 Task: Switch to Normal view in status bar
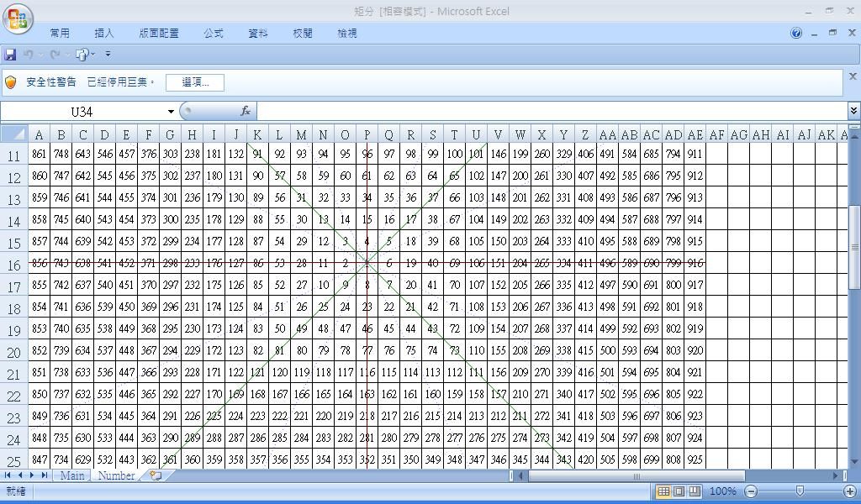point(664,491)
